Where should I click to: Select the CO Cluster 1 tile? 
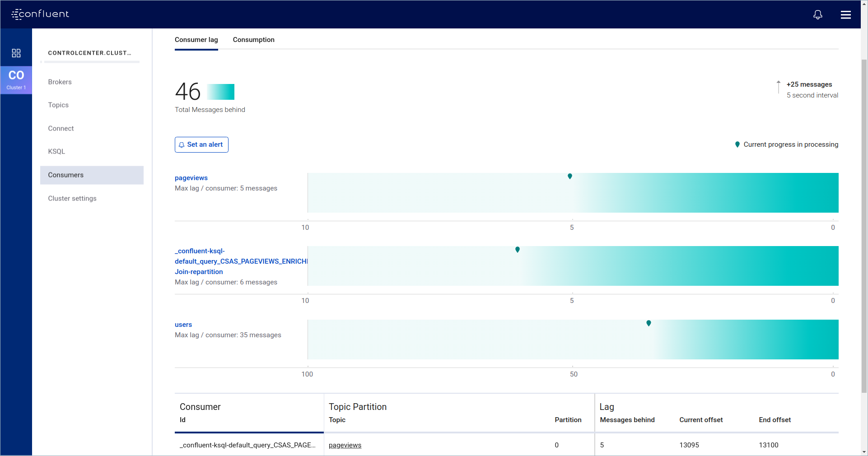[x=16, y=80]
